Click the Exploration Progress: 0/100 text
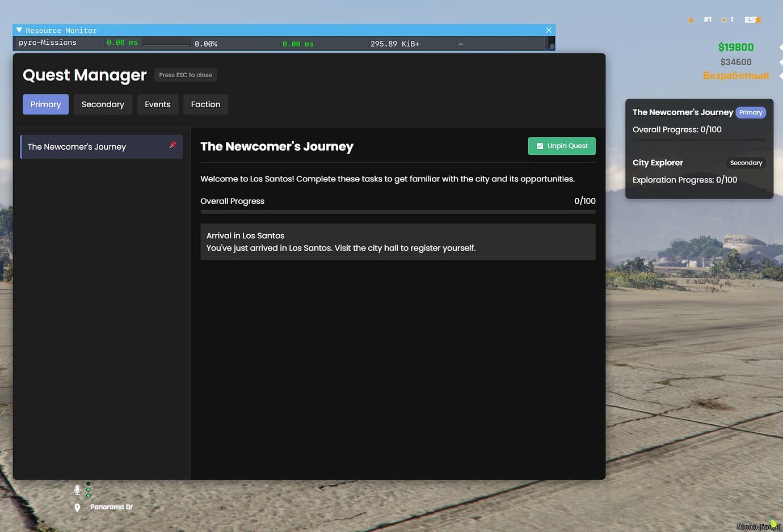Screen dimensions: 783x532 685,180
